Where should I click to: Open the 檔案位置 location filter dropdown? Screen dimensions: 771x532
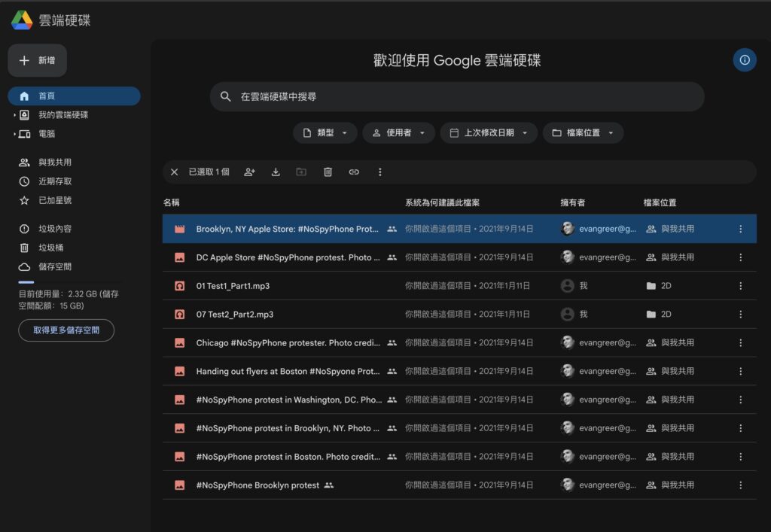tap(584, 133)
